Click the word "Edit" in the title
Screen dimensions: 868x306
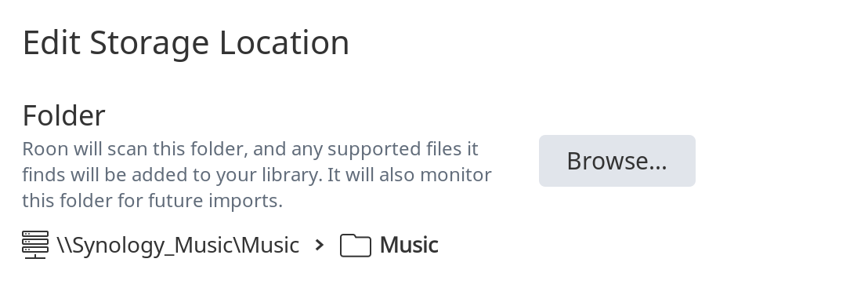(x=52, y=42)
